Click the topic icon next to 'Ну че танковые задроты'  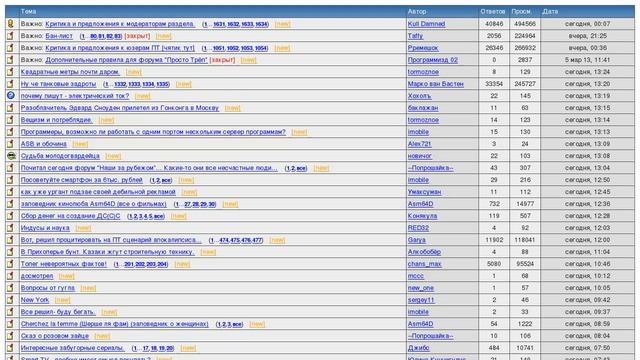tap(11, 84)
